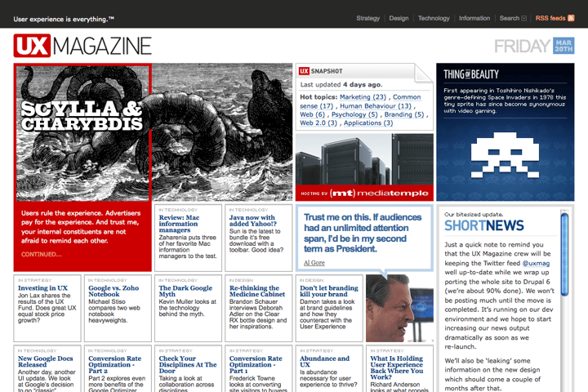
Task: Open Check Your Disciplines At The Door
Action: (x=188, y=364)
